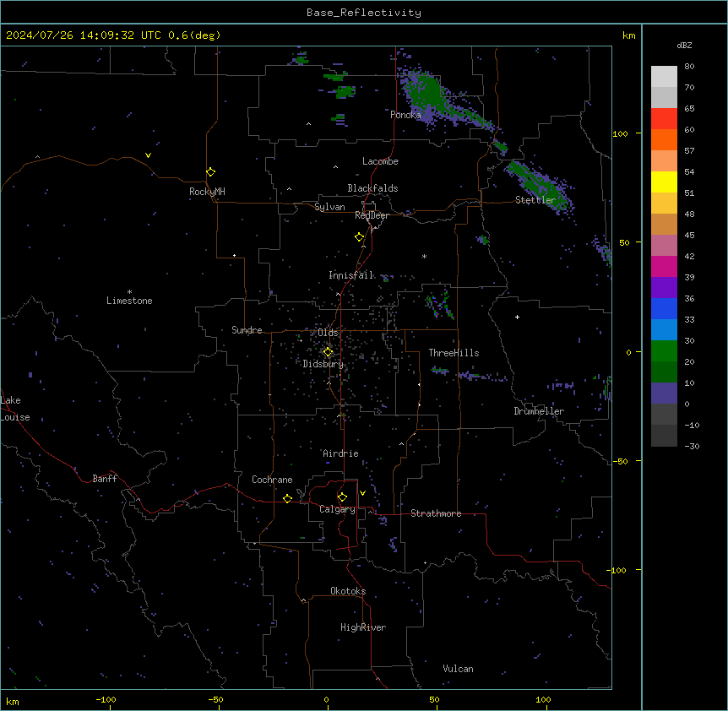The height and width of the screenshot is (711, 728).
Task: Click the yellow diamond marker near RockyMH
Action: coord(210,171)
